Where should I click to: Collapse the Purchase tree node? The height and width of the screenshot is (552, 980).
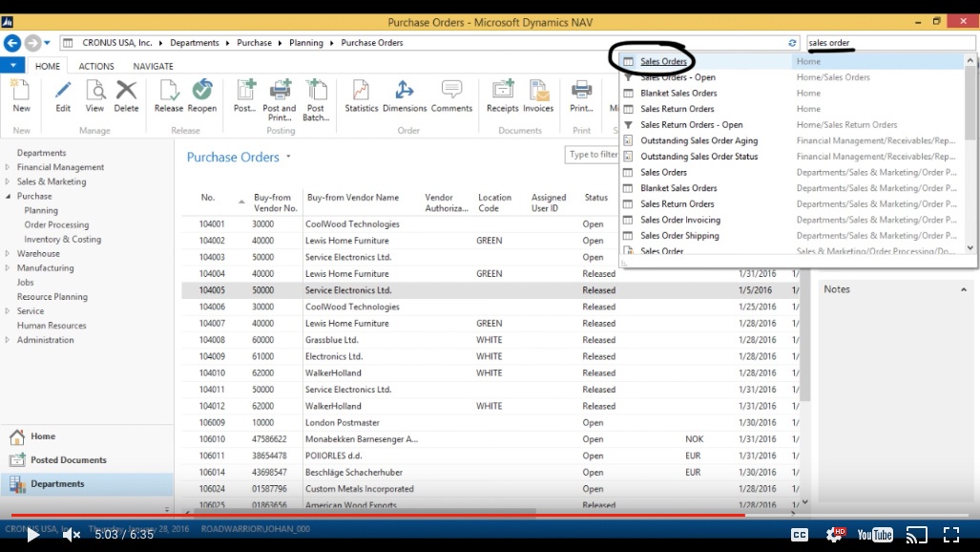[x=8, y=196]
